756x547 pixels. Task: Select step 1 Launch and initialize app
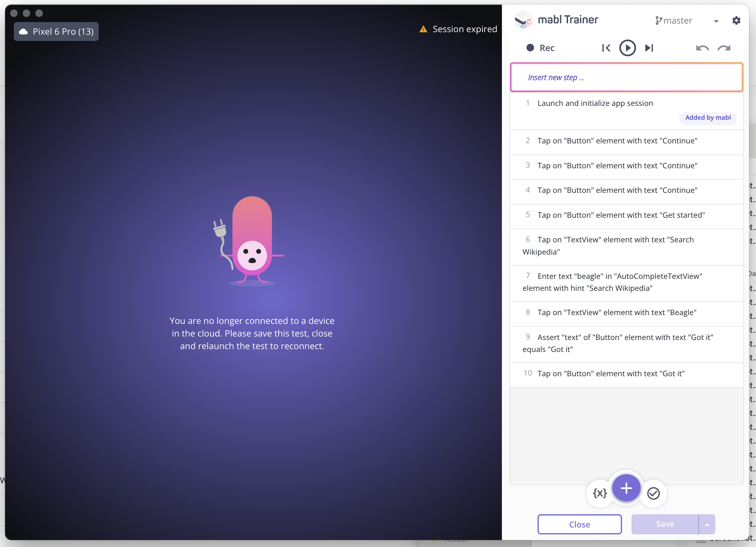point(595,103)
